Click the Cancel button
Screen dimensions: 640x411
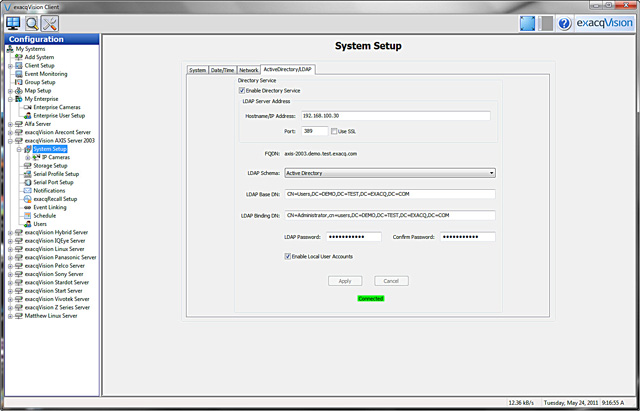pos(392,281)
